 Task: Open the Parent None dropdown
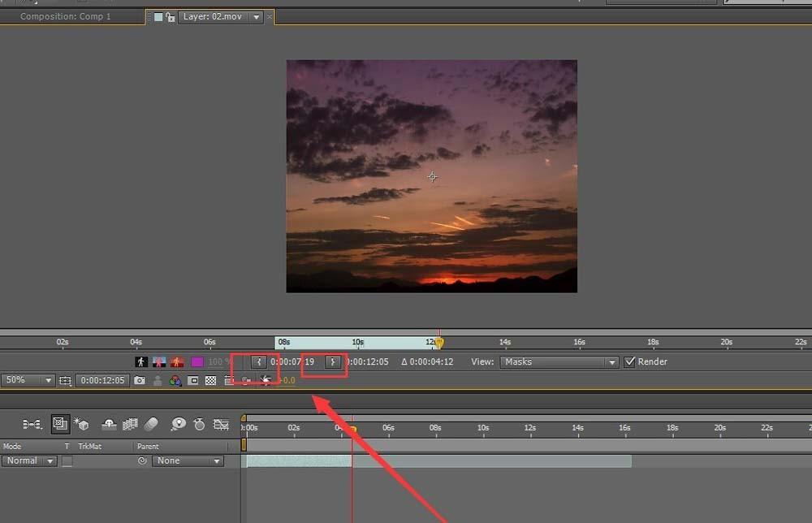pos(187,460)
